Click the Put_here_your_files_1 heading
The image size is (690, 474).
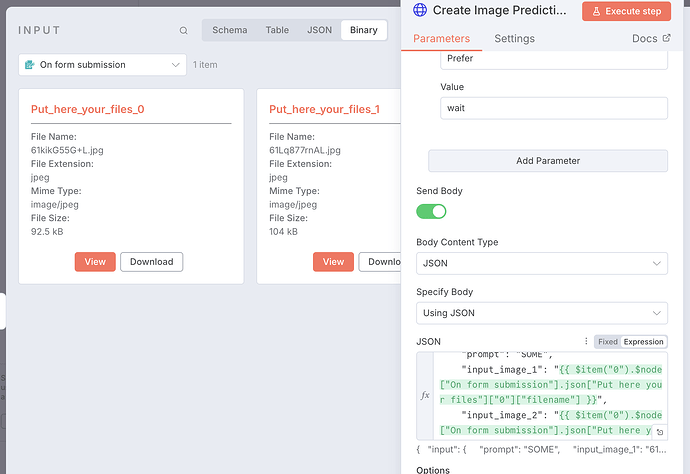click(325, 109)
